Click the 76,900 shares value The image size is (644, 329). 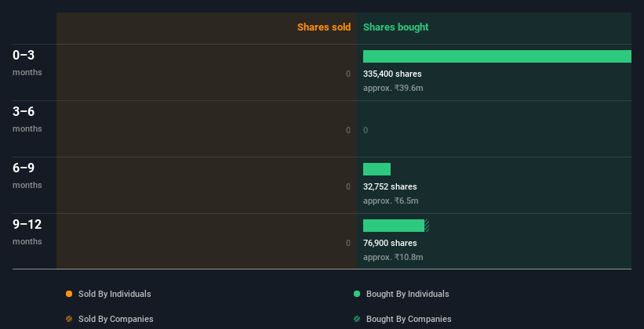click(390, 244)
